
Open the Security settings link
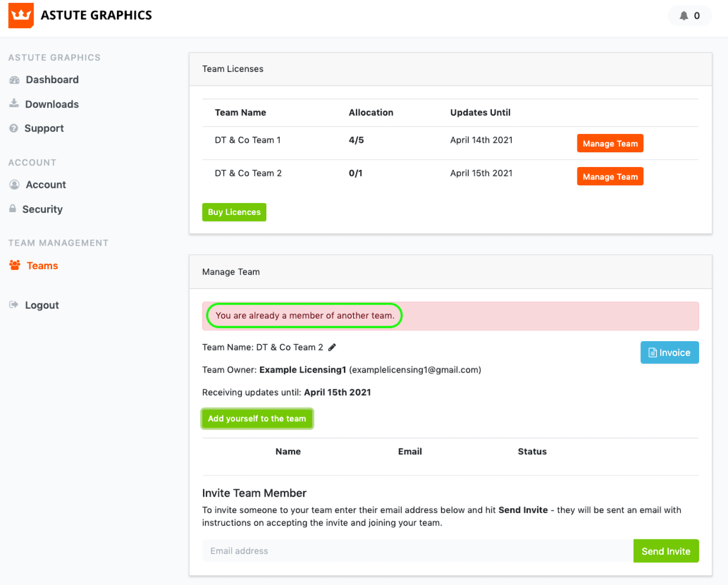(43, 210)
